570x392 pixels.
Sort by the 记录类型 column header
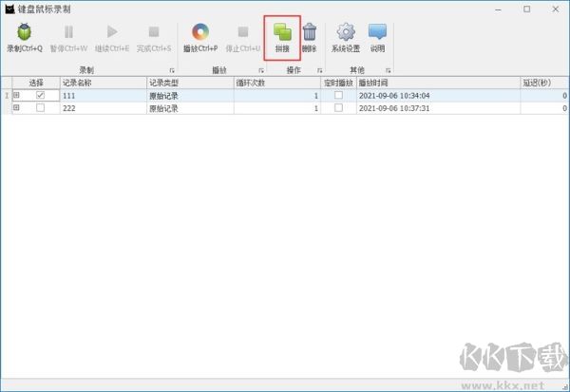190,83
